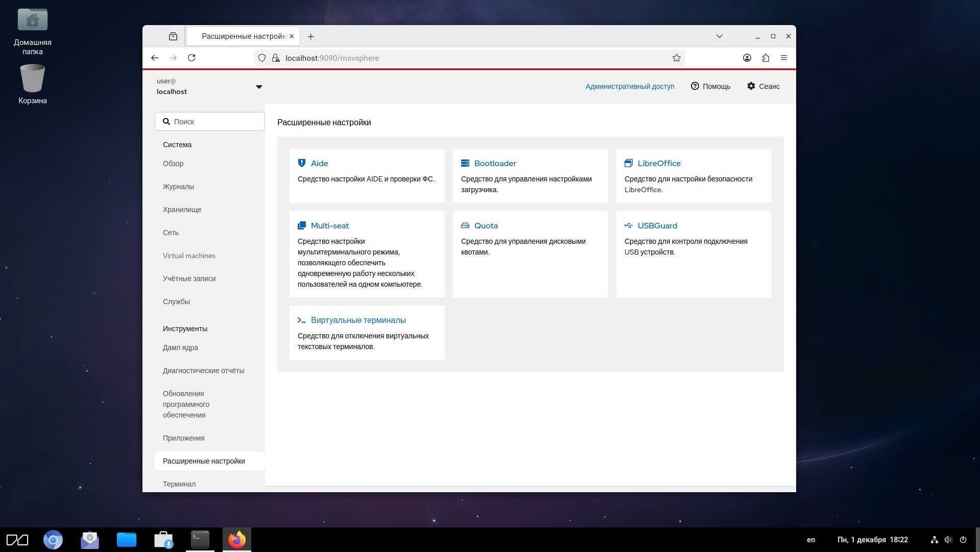Click Административный доступ link

(x=630, y=86)
